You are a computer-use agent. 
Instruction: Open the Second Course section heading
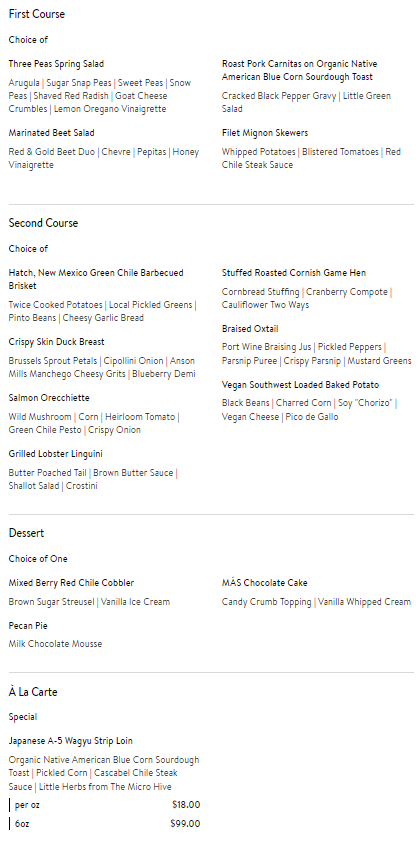[43, 223]
